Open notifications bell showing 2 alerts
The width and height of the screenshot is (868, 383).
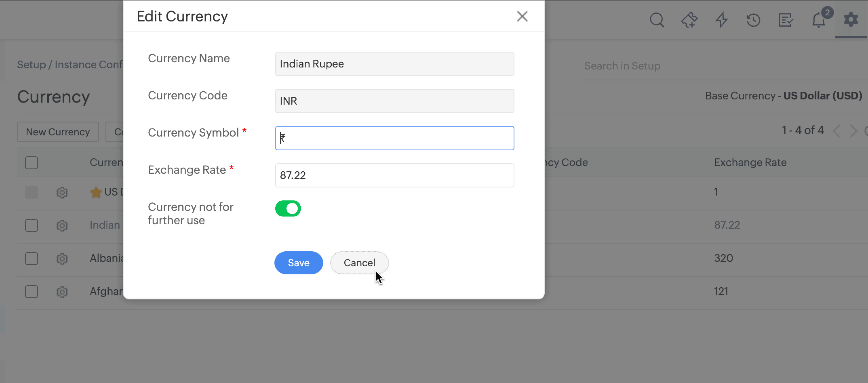pyautogui.click(x=819, y=20)
